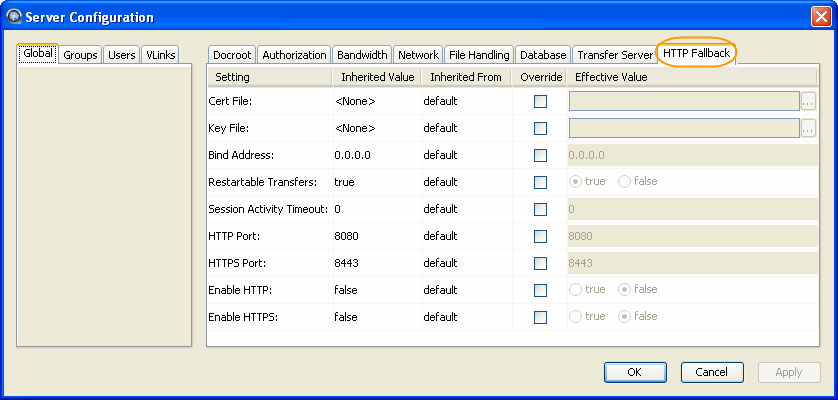The width and height of the screenshot is (838, 400).
Task: Click the inherited value "0.0.0.0"
Action: [352, 156]
